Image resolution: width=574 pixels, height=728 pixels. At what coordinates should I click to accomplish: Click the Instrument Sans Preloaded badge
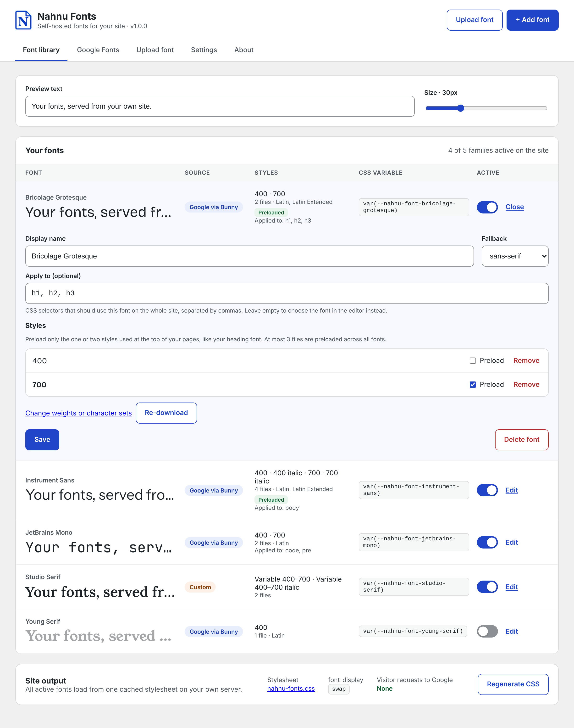coord(271,500)
